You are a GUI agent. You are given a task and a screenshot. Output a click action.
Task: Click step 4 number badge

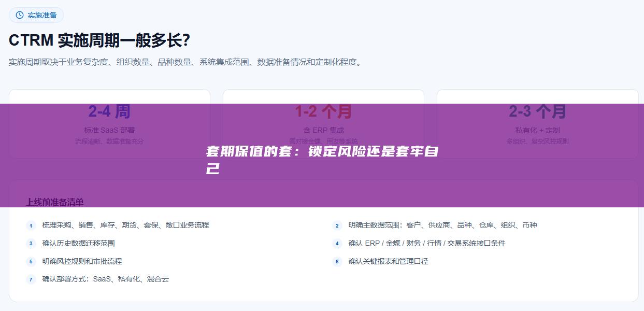tap(337, 243)
